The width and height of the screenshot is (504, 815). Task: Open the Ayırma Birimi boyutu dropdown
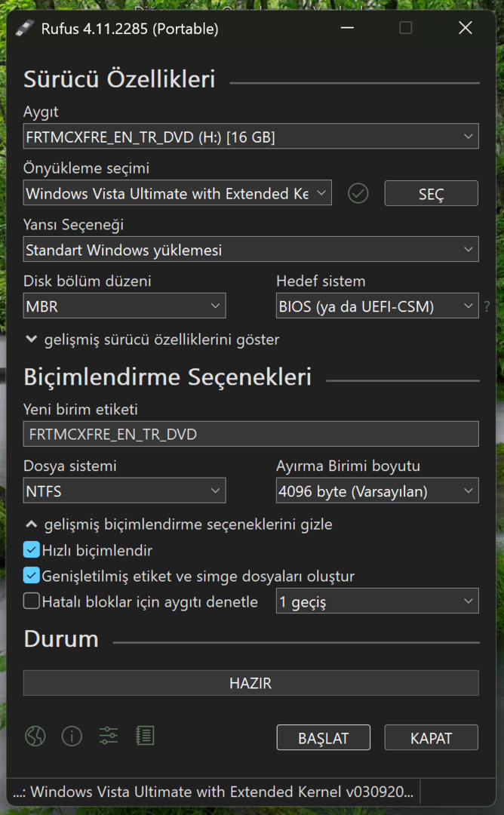377,491
